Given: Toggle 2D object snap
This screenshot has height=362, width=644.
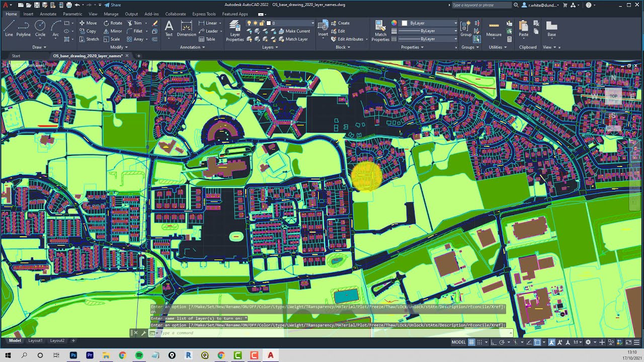Looking at the screenshot, I should (x=537, y=342).
